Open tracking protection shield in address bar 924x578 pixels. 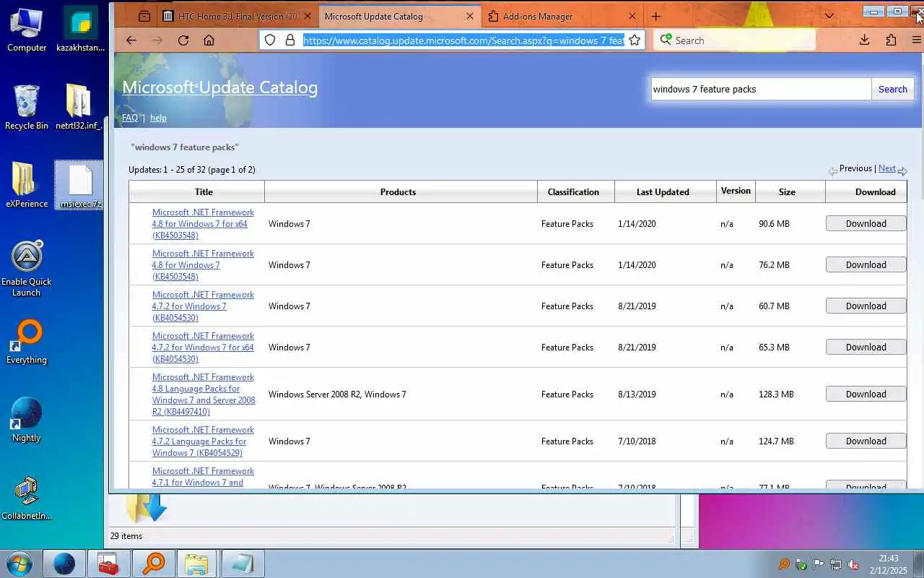(270, 40)
